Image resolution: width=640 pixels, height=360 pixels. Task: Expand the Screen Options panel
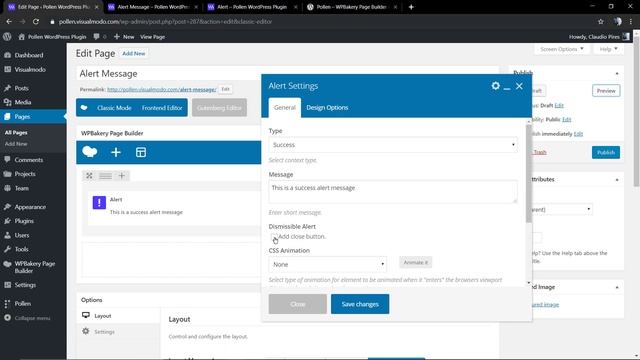point(562,49)
